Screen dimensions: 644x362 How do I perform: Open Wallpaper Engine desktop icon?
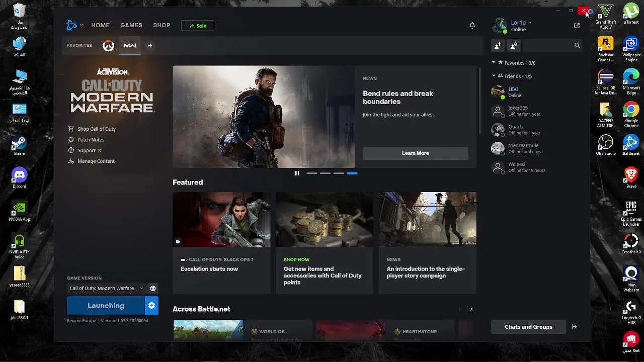coord(631,49)
